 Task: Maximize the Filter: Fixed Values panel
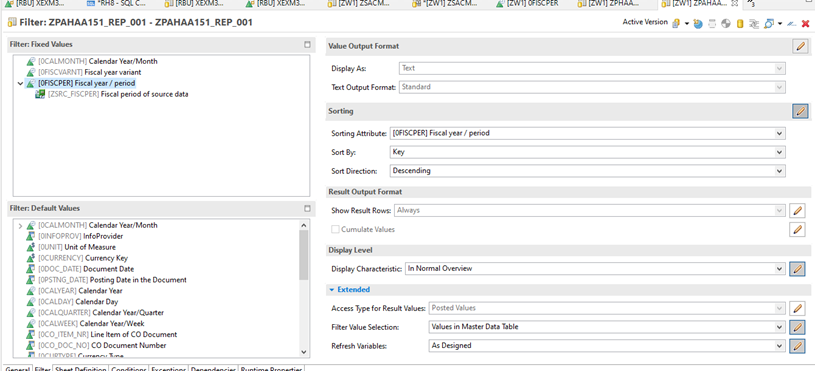click(307, 45)
